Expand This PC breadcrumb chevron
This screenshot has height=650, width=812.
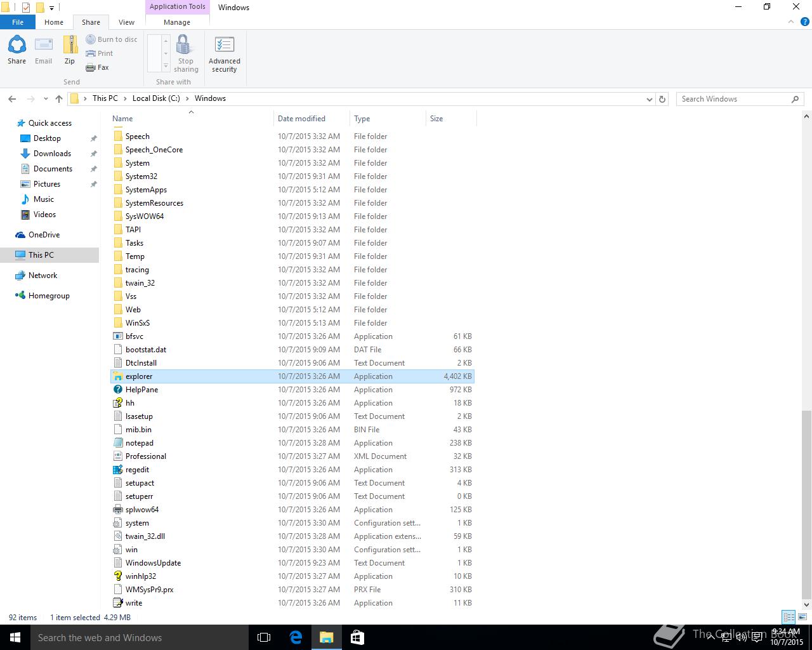pos(124,98)
